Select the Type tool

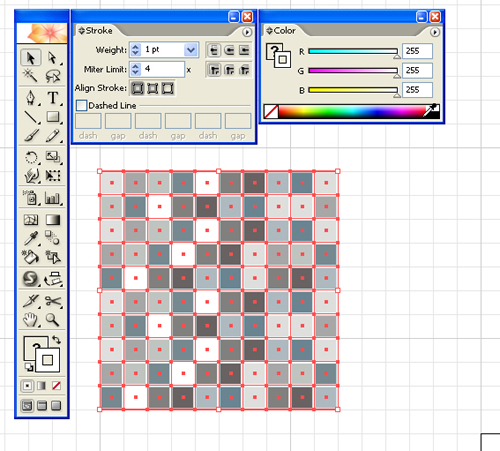(52, 98)
